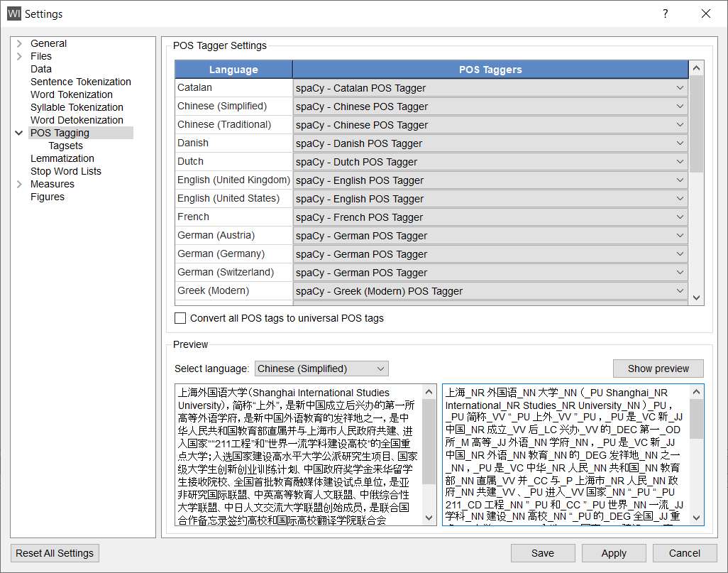Open the English (United Kingdom) tagger dropdown
The image size is (728, 573).
490,180
